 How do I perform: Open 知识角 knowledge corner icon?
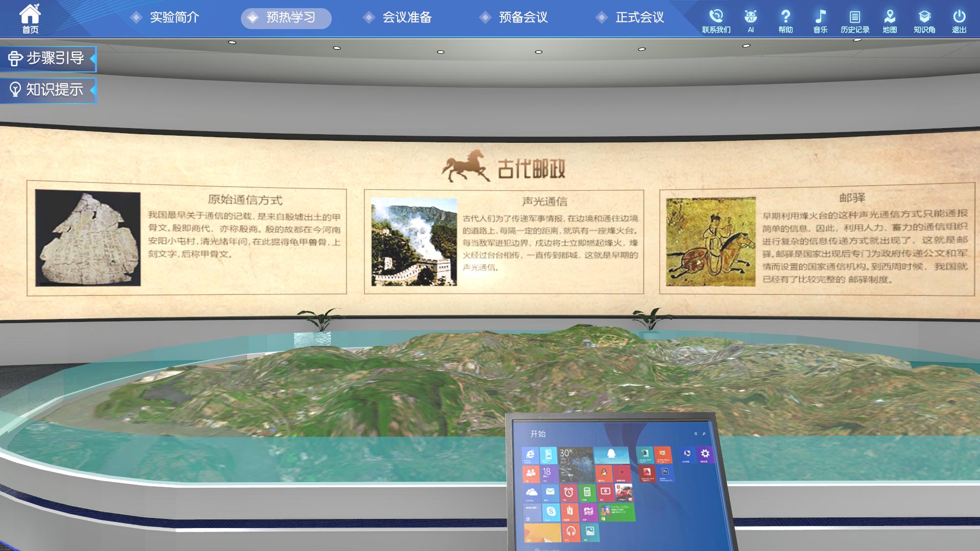[924, 20]
